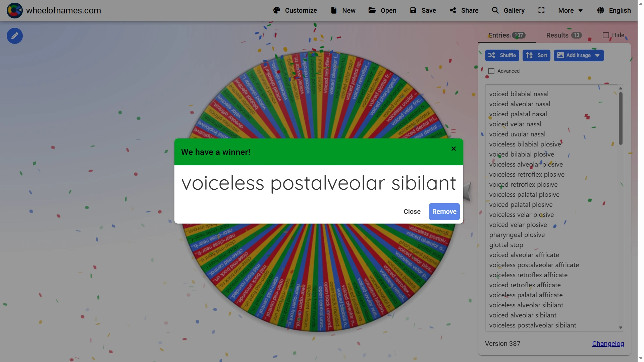The height and width of the screenshot is (362, 644).
Task: Open the Customize palette option
Action: tap(295, 10)
